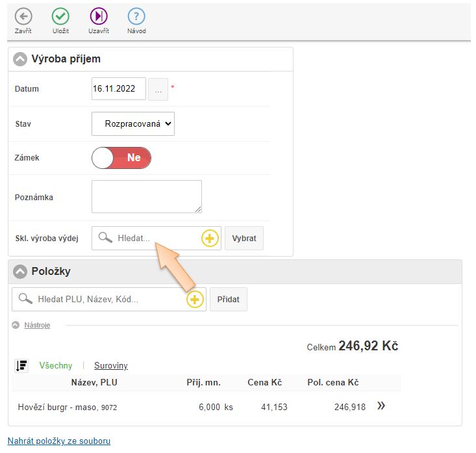This screenshot has height=453, width=476.
Task: Click the Uzavřít icon in toolbar
Action: point(98,17)
